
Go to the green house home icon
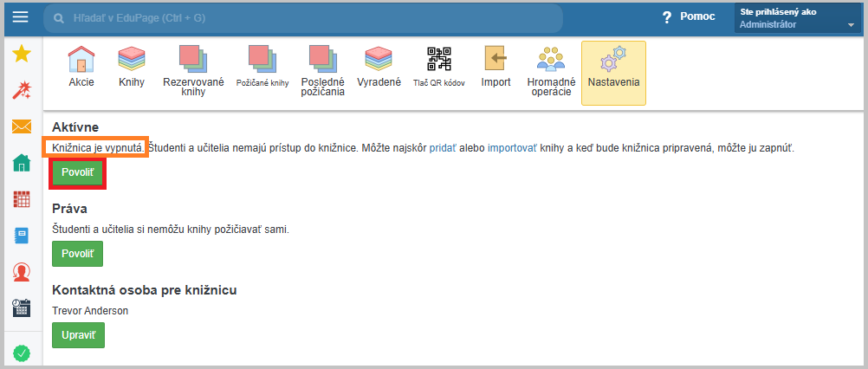pyautogui.click(x=22, y=163)
